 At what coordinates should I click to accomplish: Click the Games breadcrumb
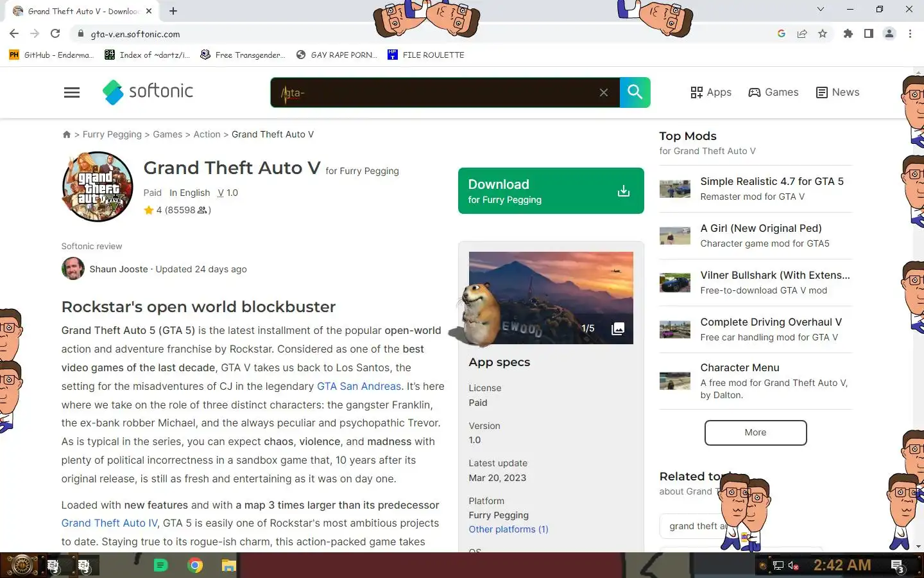pos(167,134)
